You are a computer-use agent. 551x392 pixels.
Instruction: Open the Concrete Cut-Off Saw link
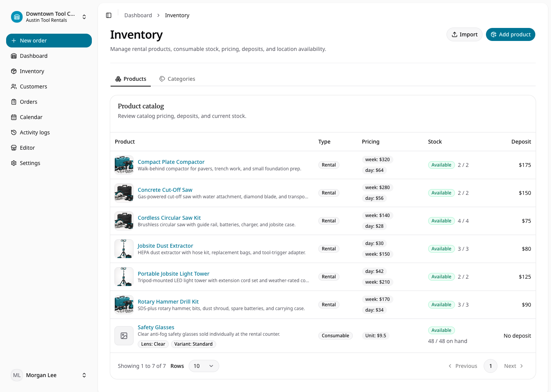pos(165,190)
